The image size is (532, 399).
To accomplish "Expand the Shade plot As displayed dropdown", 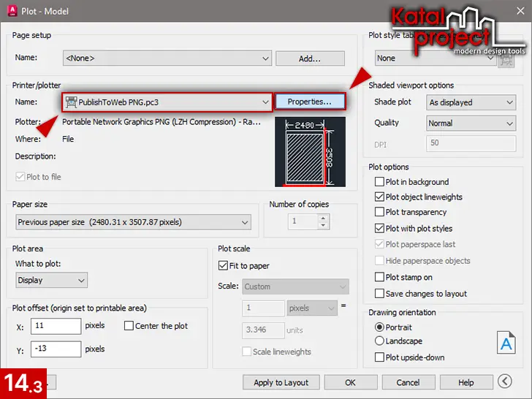I will [471, 103].
